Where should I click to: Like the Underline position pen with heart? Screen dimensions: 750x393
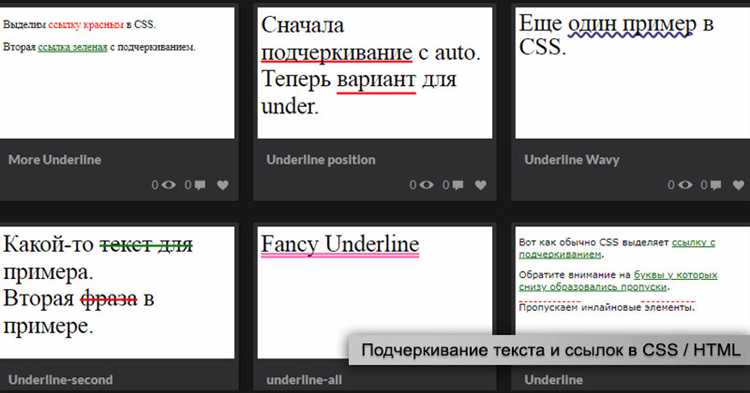(481, 185)
